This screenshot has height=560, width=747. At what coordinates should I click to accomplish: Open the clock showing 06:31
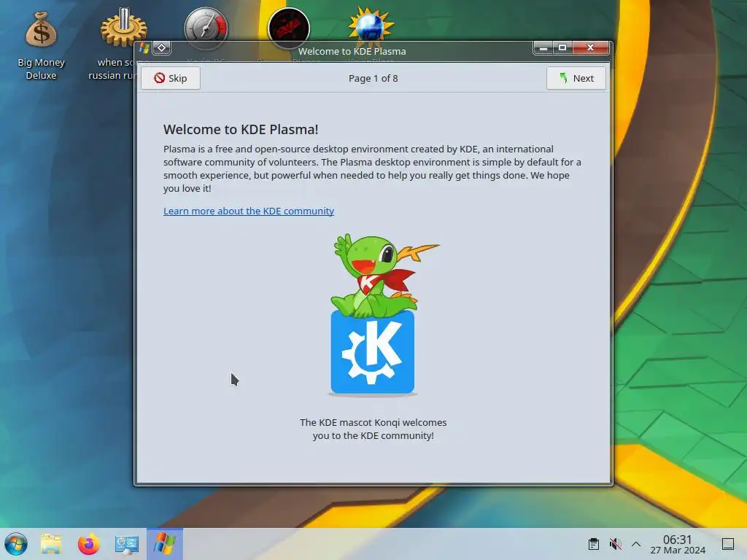pyautogui.click(x=678, y=544)
